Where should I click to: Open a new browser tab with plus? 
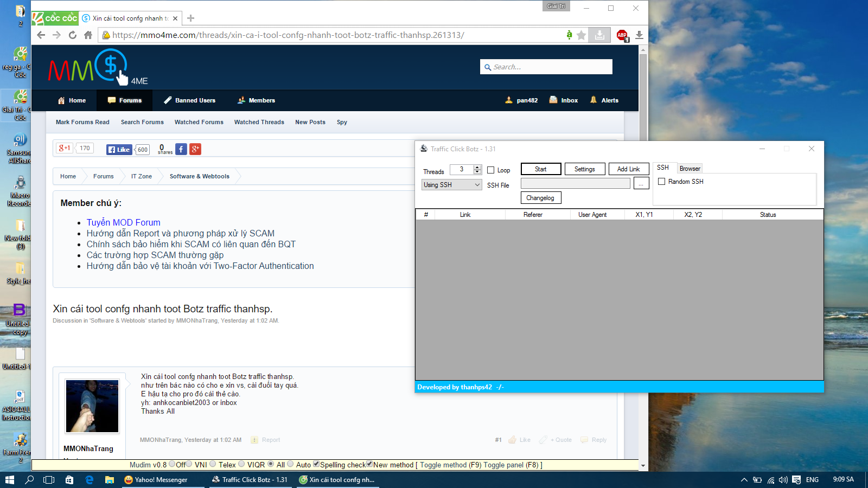(190, 18)
